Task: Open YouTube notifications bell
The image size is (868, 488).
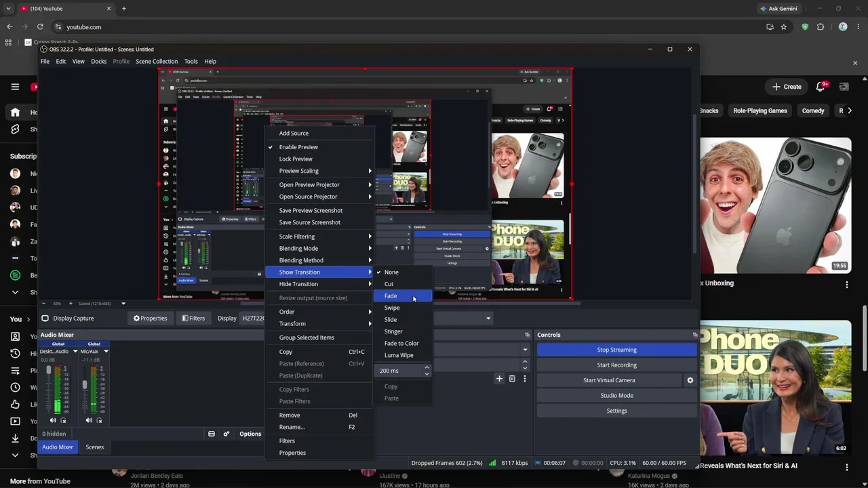Action: pyautogui.click(x=821, y=87)
